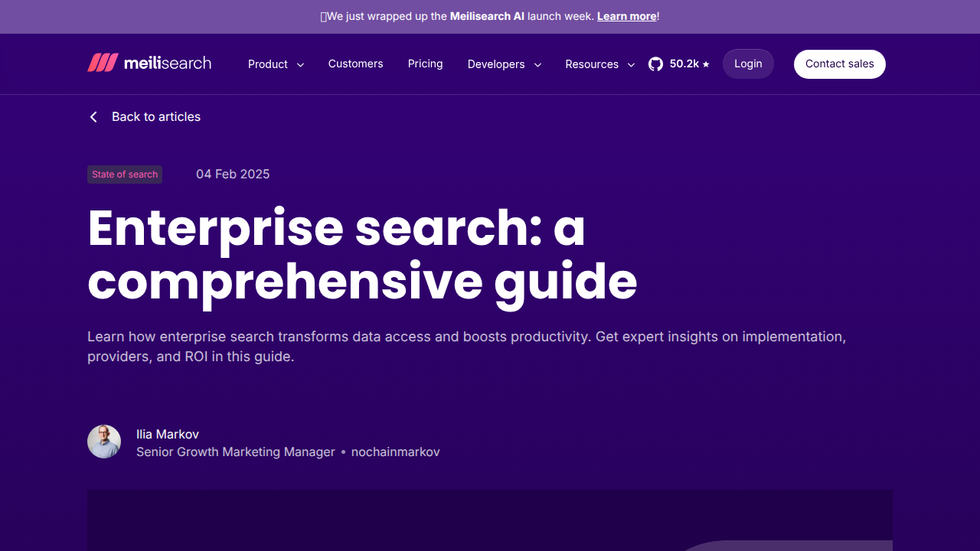
Task: Follow the Learn more link in banner
Action: point(626,16)
